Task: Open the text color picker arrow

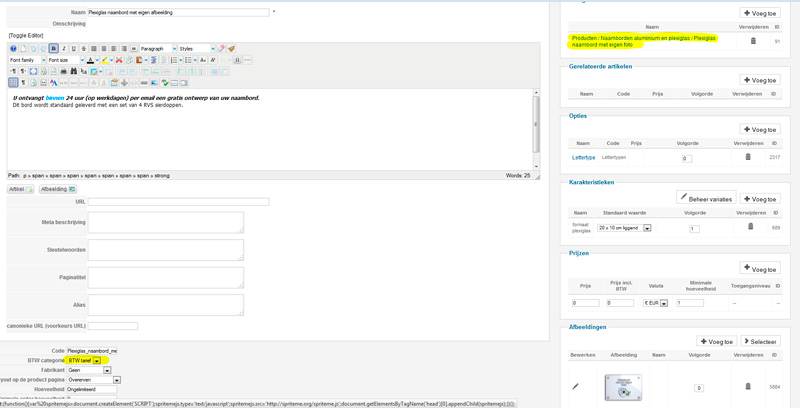Action: (97, 60)
